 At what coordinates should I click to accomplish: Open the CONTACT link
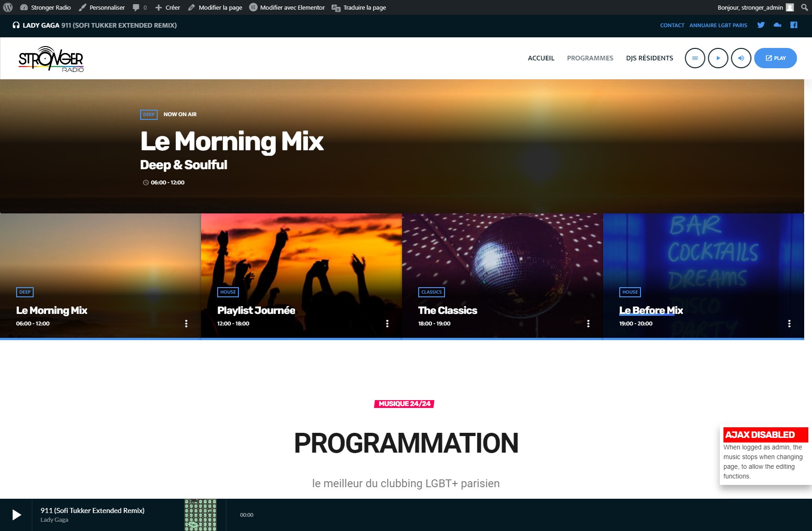pos(672,25)
